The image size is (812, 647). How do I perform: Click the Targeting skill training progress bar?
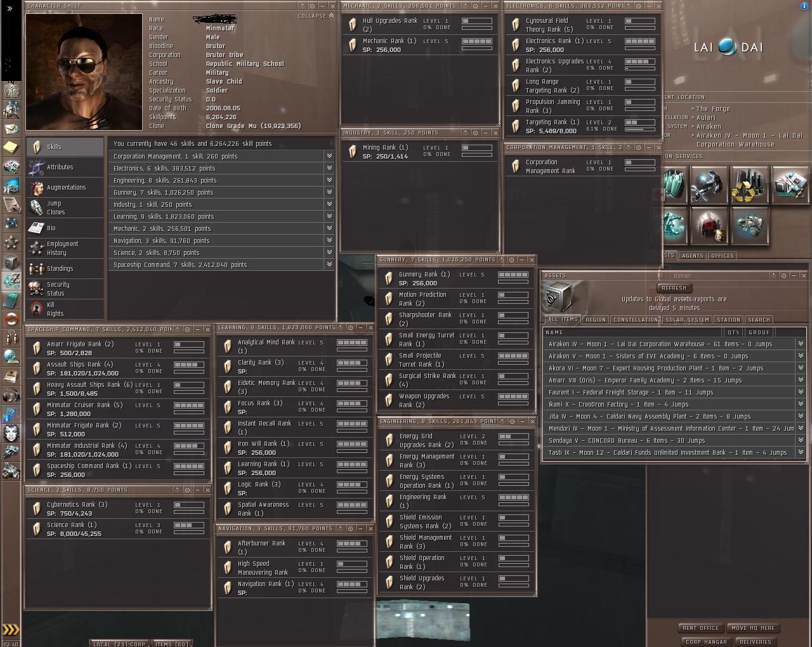coord(640,129)
